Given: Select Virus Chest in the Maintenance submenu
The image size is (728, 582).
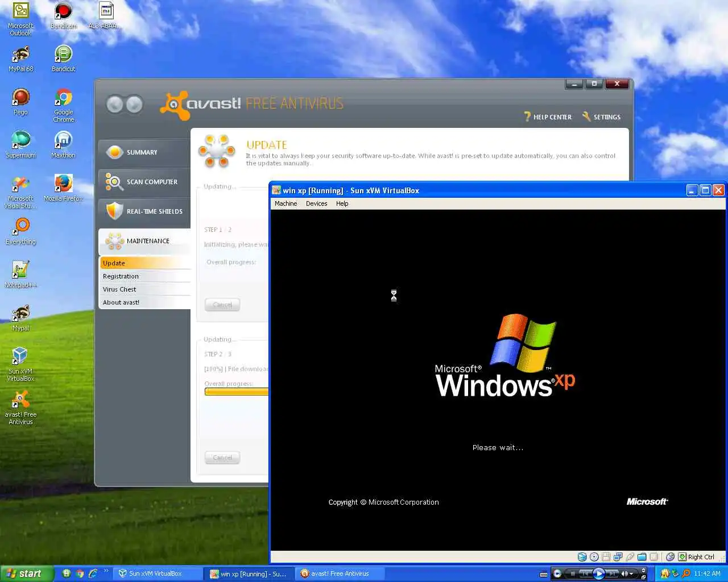Looking at the screenshot, I should 145,289.
